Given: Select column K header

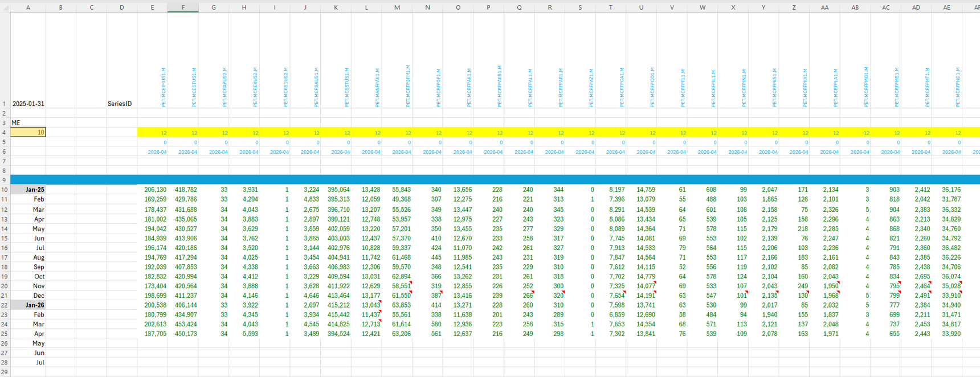Looking at the screenshot, I should point(336,7).
